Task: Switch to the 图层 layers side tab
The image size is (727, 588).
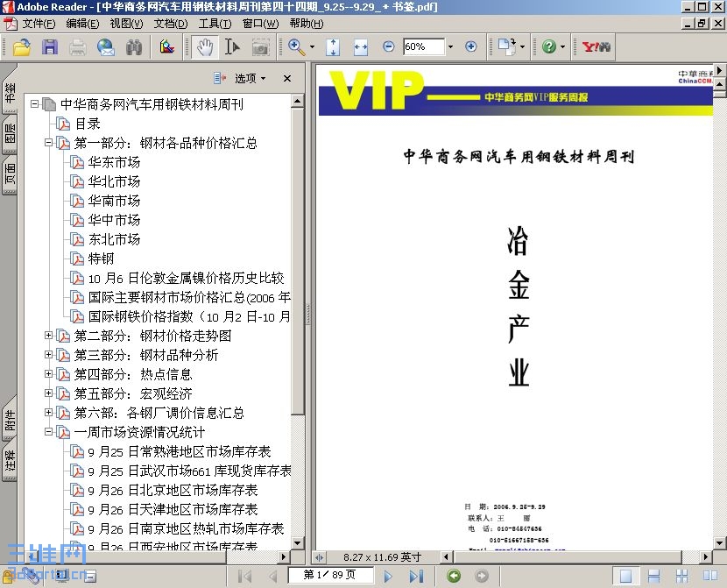Action: (x=10, y=133)
